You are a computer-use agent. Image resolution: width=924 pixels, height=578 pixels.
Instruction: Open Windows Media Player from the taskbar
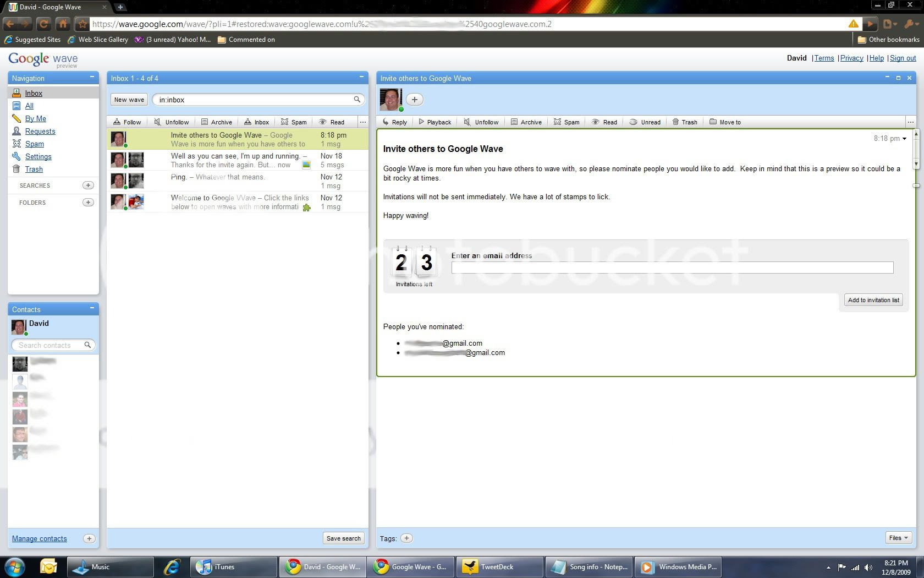678,567
